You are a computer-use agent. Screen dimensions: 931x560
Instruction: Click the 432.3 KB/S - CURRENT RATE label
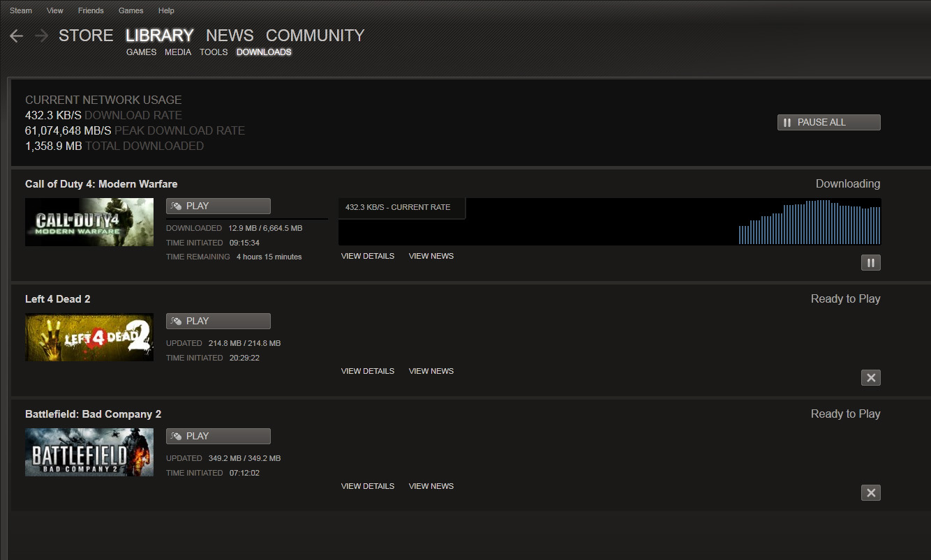398,207
